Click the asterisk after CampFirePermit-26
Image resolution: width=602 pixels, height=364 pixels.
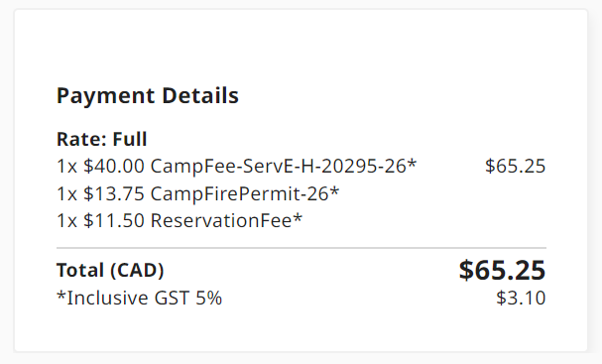[x=335, y=190]
